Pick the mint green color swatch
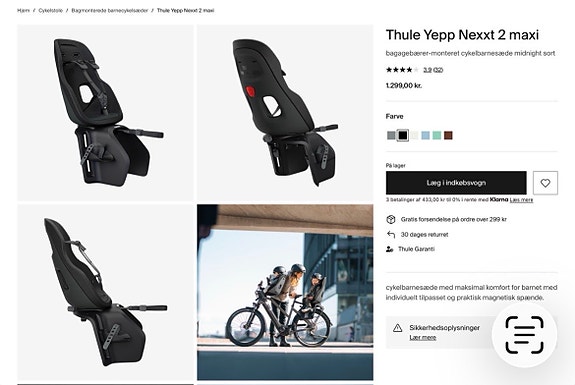This screenshot has height=385, width=575. click(x=437, y=135)
